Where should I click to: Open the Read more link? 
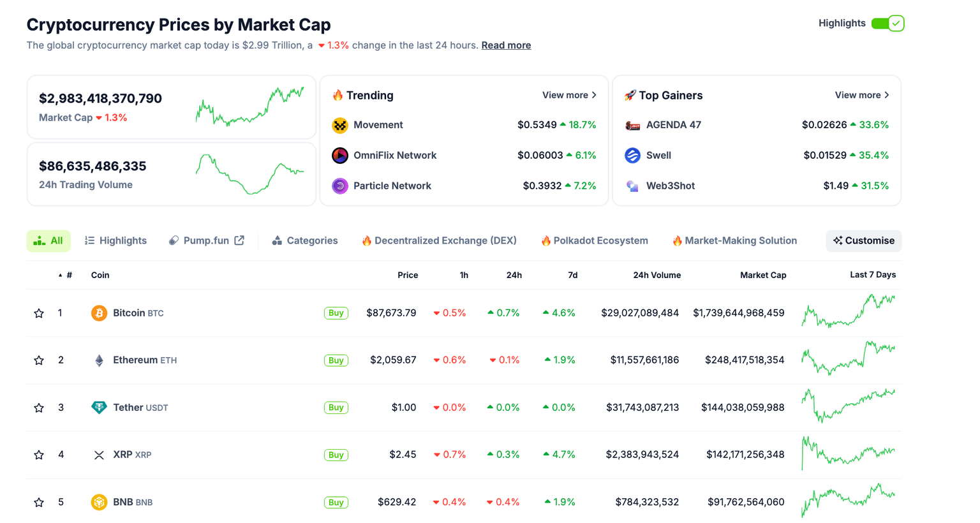click(x=506, y=45)
